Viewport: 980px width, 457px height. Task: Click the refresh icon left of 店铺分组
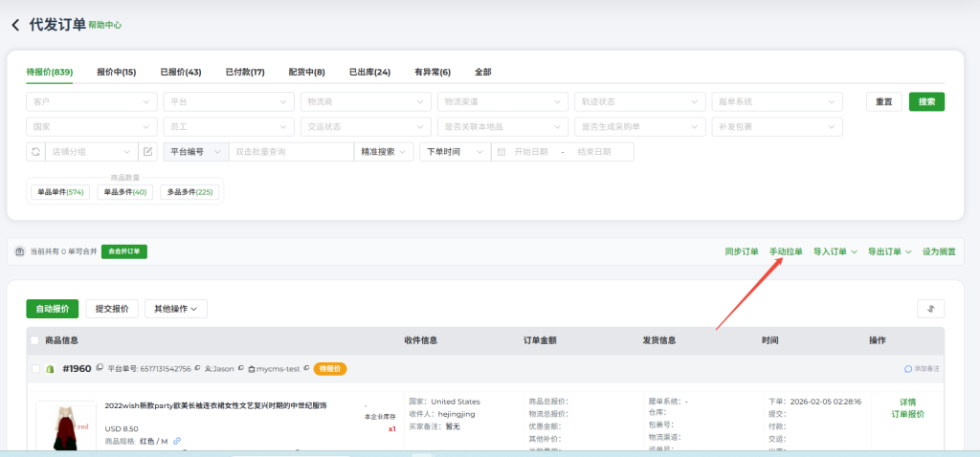tap(35, 151)
